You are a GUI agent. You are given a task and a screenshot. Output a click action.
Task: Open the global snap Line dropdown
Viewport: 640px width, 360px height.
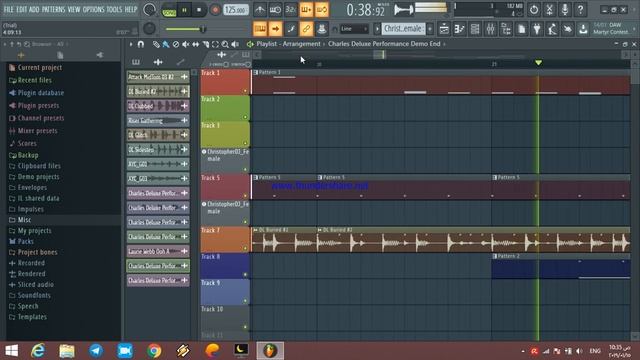(x=354, y=29)
